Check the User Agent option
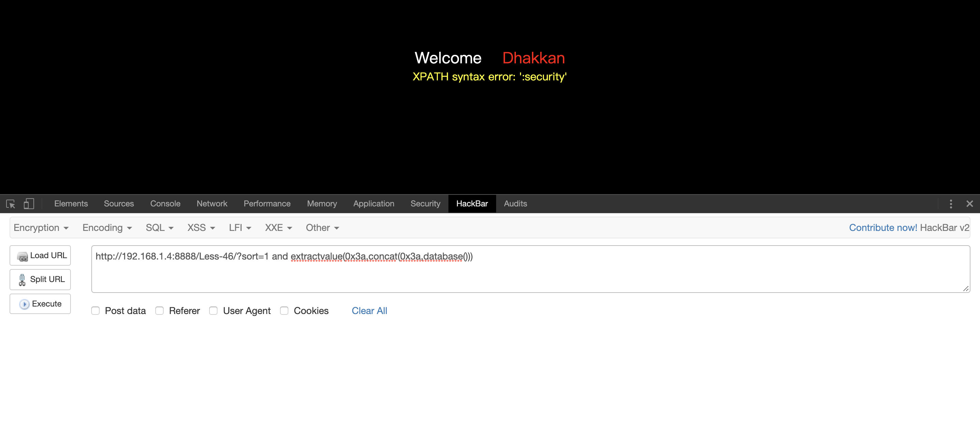Viewport: 980px width, 423px height. tap(213, 311)
